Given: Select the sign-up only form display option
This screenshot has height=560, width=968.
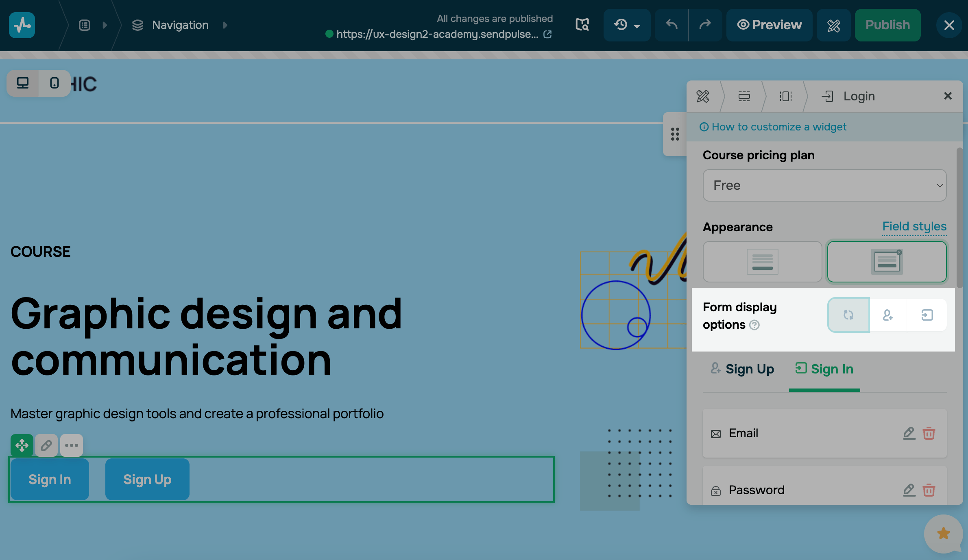Looking at the screenshot, I should tap(888, 315).
